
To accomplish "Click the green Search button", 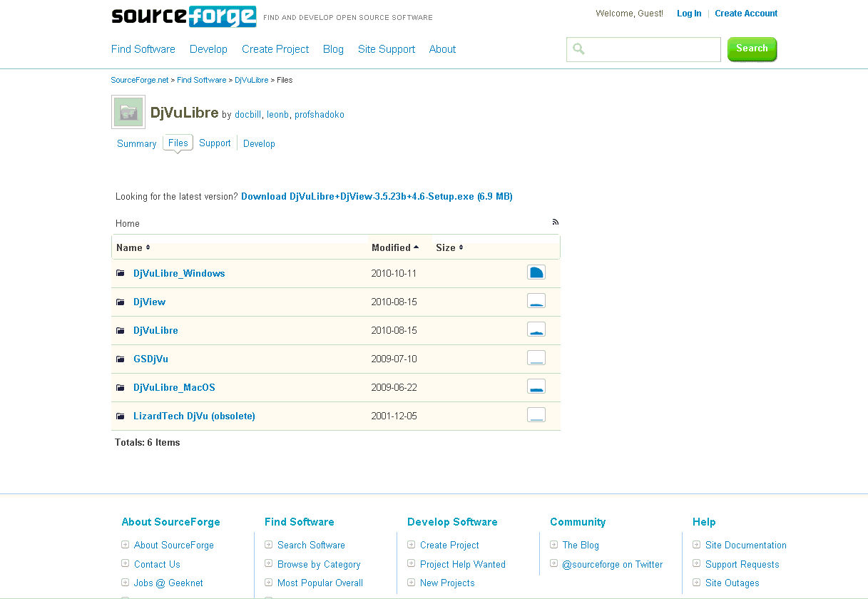I will pyautogui.click(x=752, y=48).
